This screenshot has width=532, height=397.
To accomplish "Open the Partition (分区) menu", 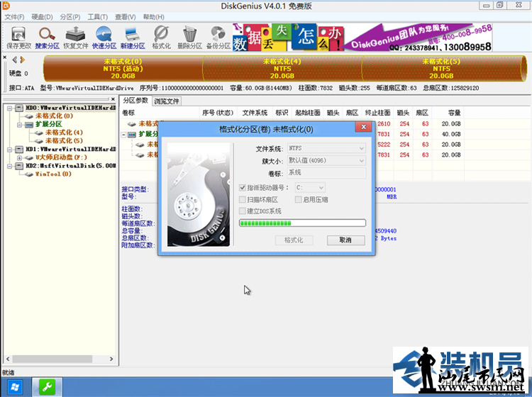I will pyautogui.click(x=70, y=17).
